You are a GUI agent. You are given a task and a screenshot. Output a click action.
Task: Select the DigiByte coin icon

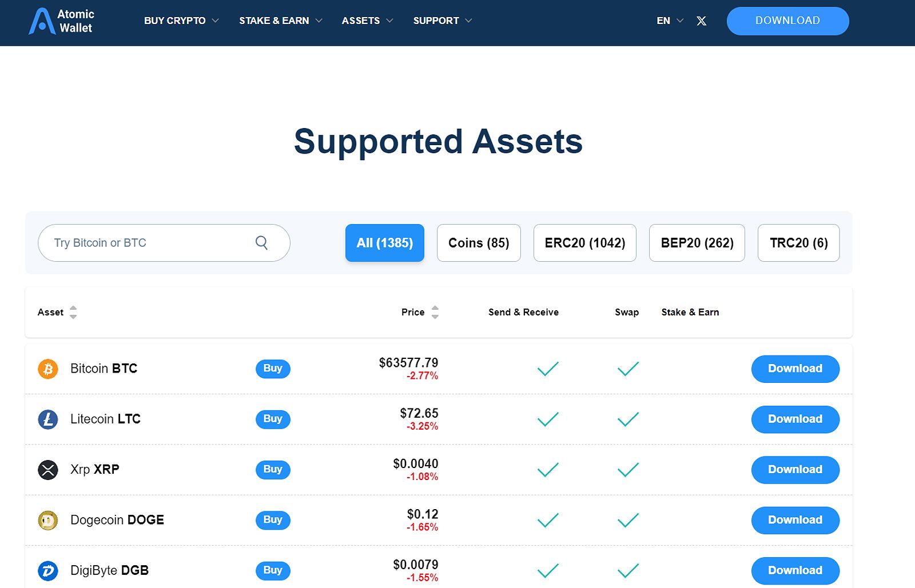48,571
